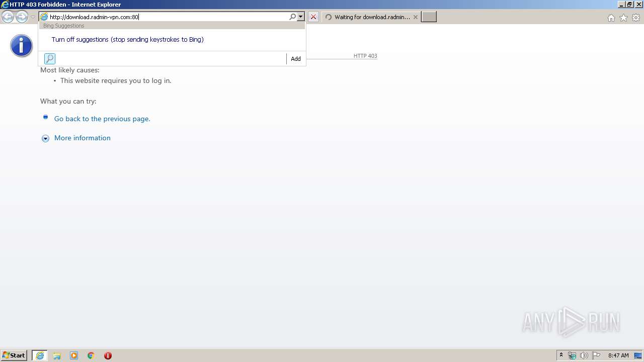Open the Home page icon
The image size is (644, 362).
pyautogui.click(x=611, y=18)
